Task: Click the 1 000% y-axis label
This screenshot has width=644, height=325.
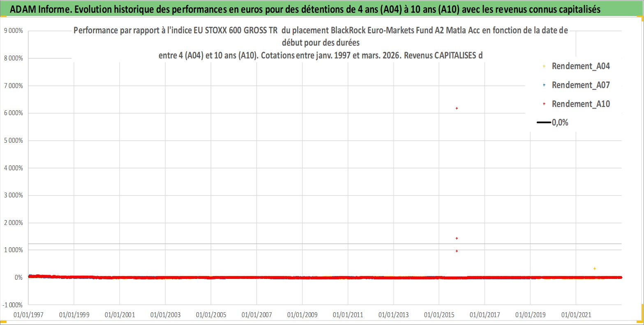Action: click(x=13, y=250)
